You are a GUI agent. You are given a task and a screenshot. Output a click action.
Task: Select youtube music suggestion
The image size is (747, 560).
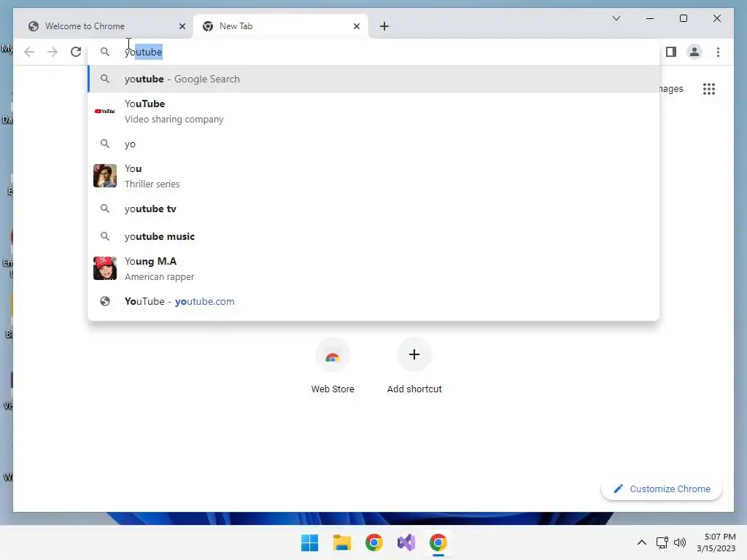[373, 236]
